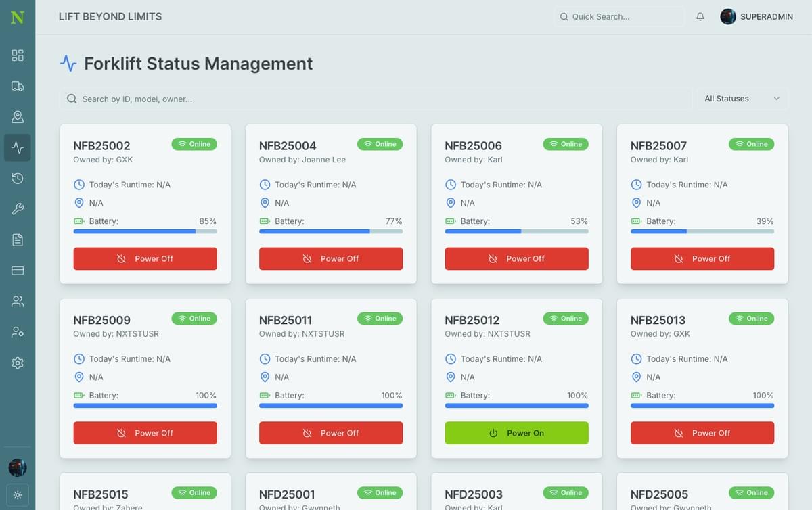Open the credit card billing sidebar icon
812x510 pixels.
click(x=18, y=271)
